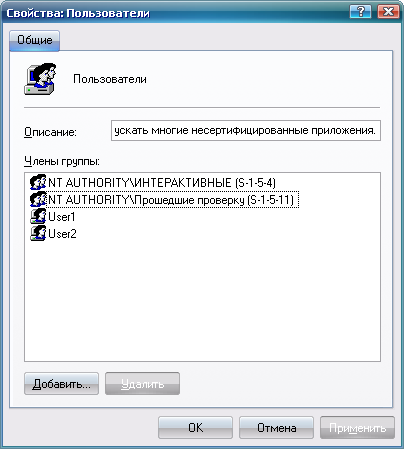Click the User2 account icon
The width and height of the screenshot is (404, 449).
(38, 233)
